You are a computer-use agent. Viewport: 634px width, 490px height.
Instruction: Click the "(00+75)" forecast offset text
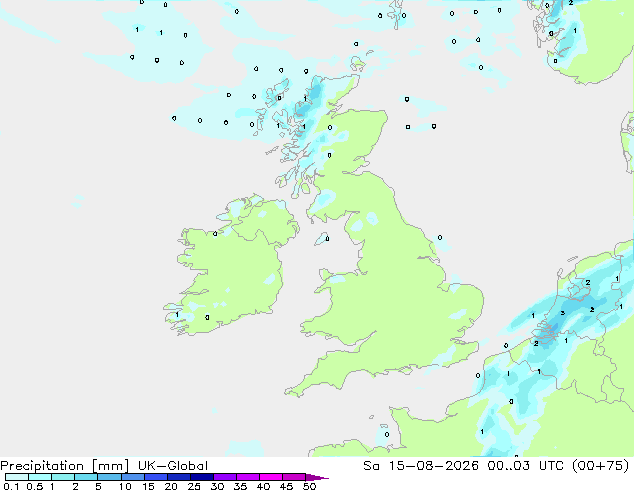pos(601,466)
